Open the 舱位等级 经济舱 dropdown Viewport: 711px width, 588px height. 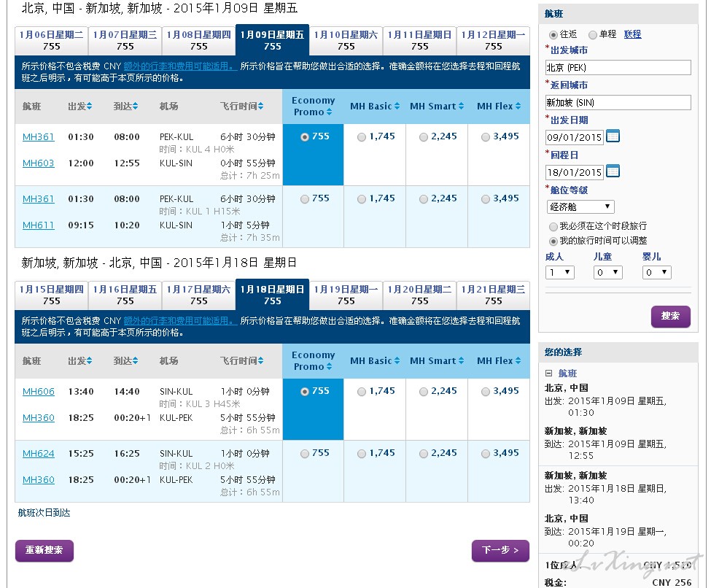pos(580,206)
